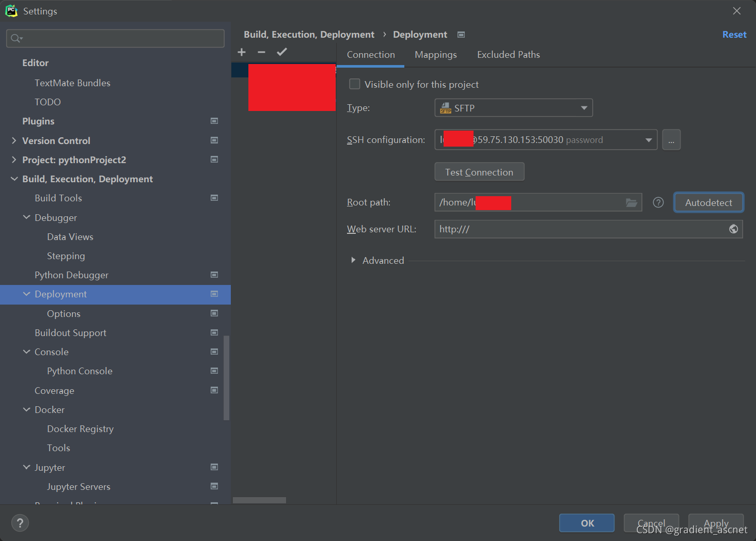Click project settings icon beside Plugins
The height and width of the screenshot is (541, 756).
pos(214,121)
